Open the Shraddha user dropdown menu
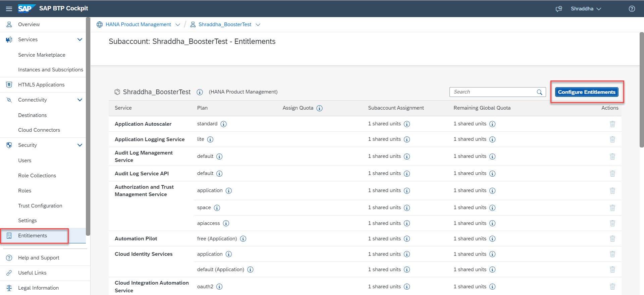 (x=586, y=9)
